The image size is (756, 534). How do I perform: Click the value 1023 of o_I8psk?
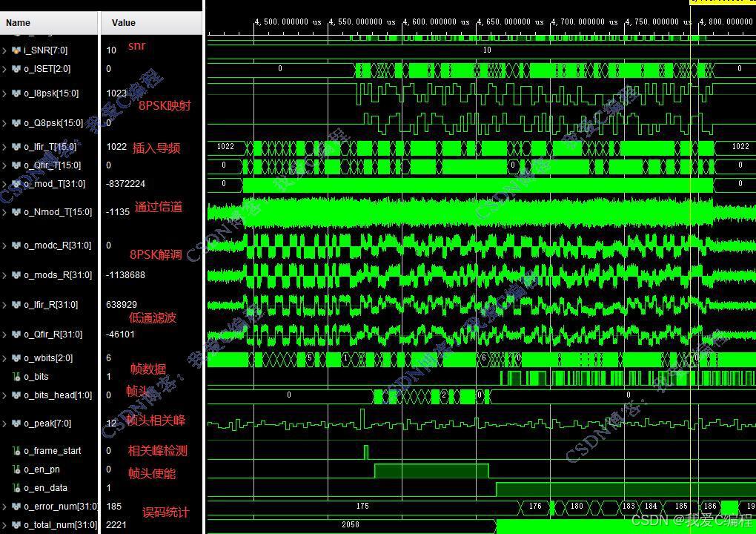tap(116, 93)
